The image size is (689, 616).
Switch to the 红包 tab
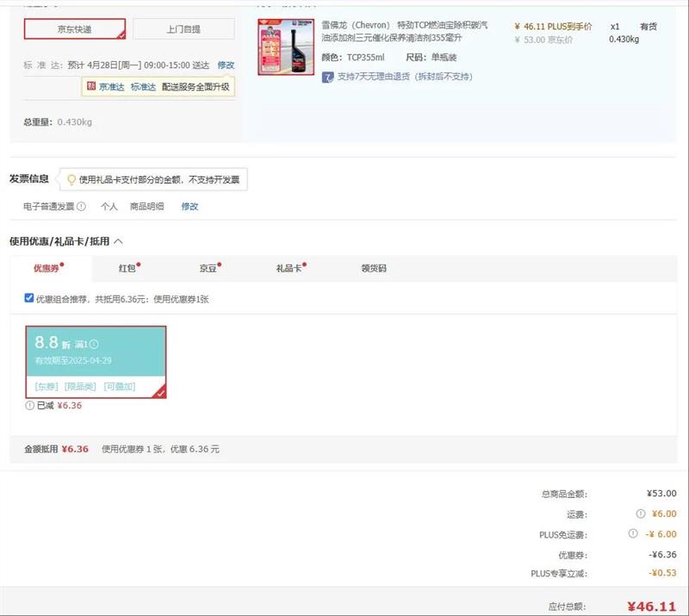127,269
